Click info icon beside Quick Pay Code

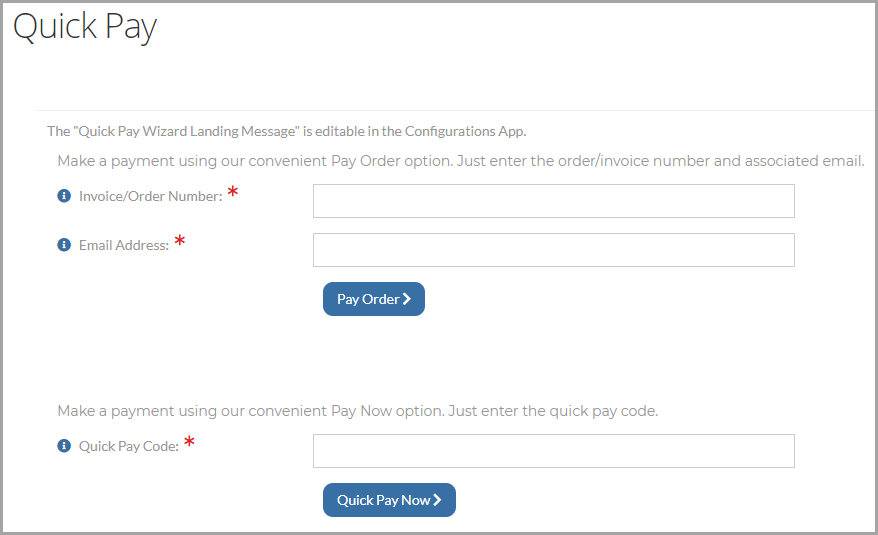[x=64, y=446]
